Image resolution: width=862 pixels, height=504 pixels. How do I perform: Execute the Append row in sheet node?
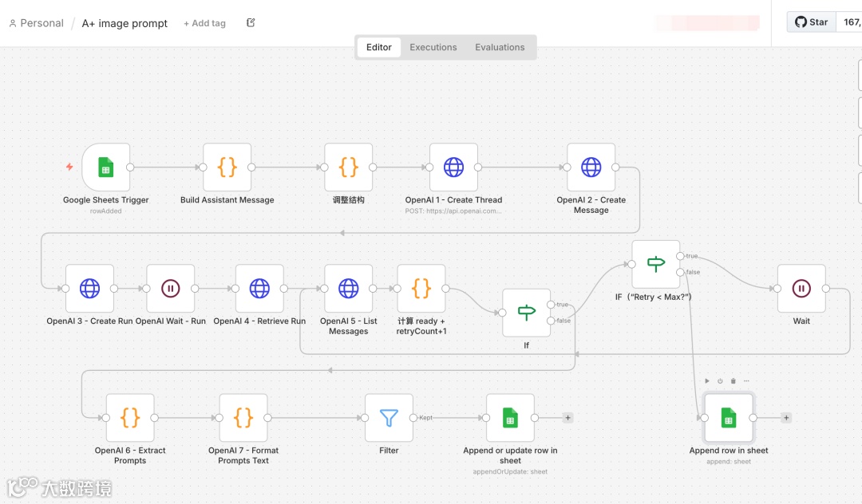coord(707,381)
